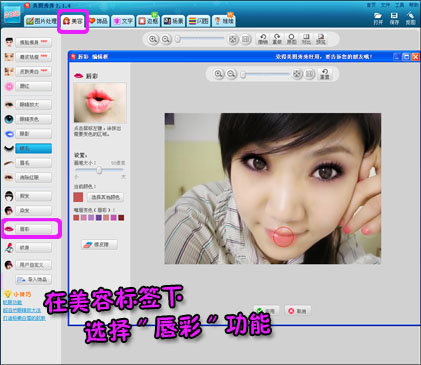Select the 消除红眼 red-eye removal button
Viewport: 421px width, 365px height.
33,178
